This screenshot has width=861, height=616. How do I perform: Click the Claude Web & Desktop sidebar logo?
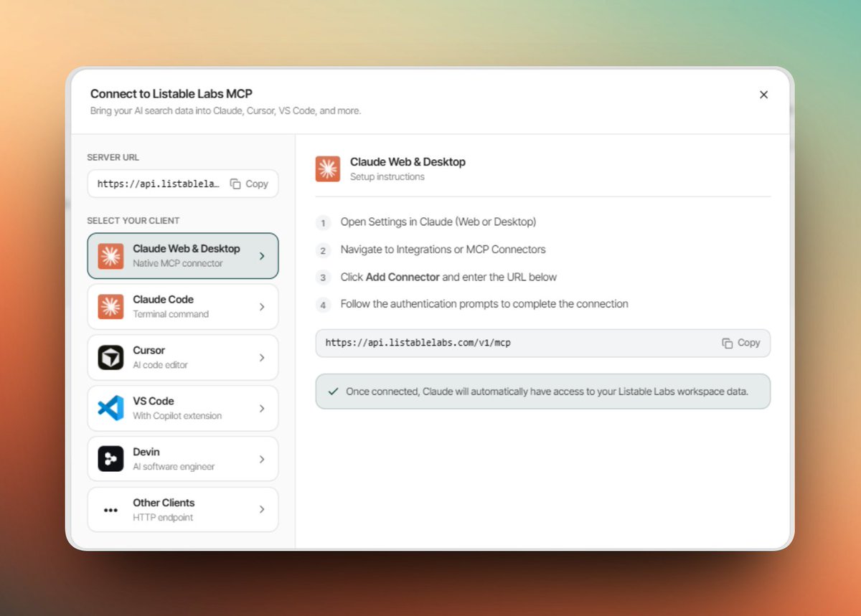[110, 256]
